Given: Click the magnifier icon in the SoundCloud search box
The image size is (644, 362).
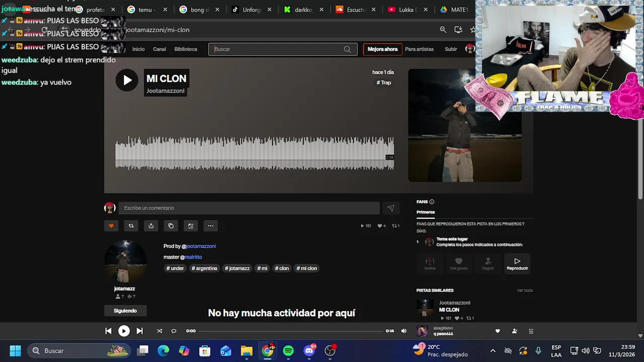Looking at the screenshot, I should (347, 49).
